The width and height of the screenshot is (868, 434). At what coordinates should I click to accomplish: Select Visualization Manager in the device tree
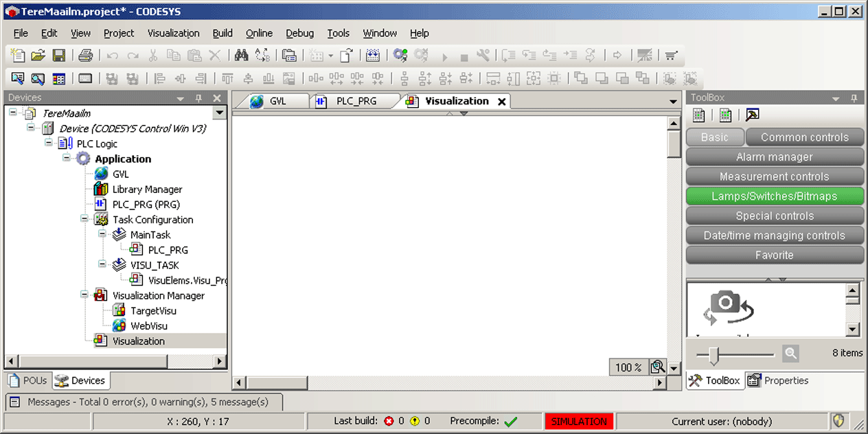click(159, 295)
